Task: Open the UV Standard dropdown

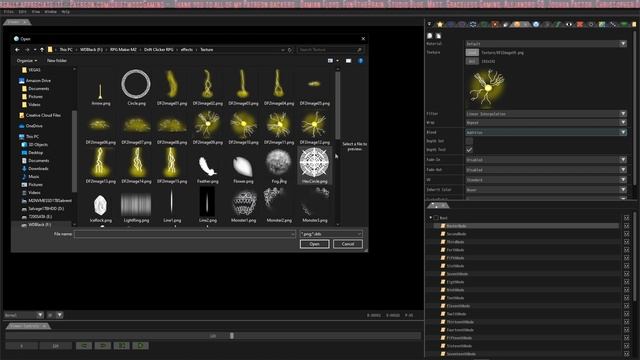Action: pos(546,180)
